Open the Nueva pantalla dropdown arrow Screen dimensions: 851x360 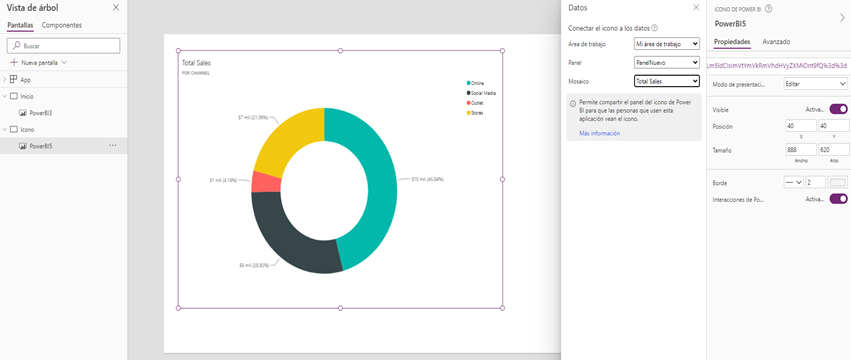point(65,62)
